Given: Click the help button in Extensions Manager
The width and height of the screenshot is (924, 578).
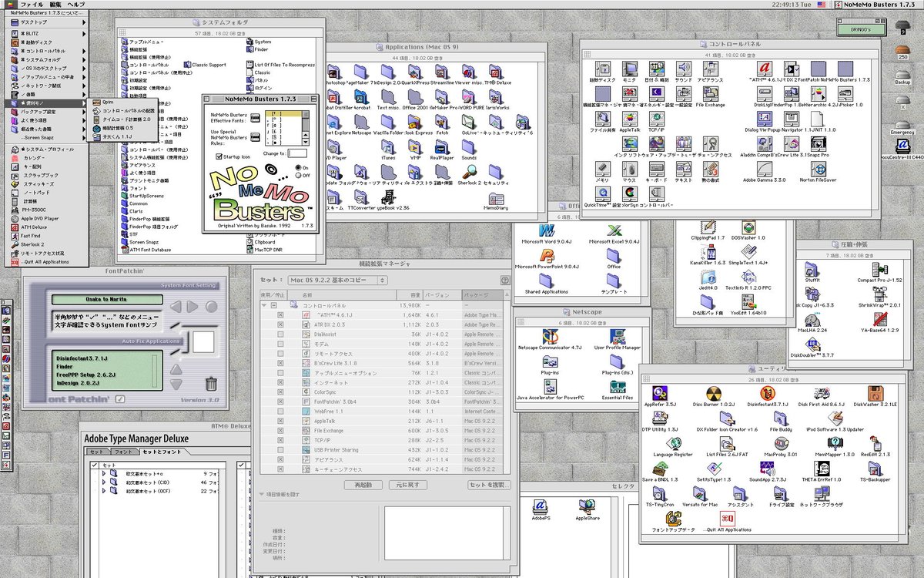Looking at the screenshot, I should click(505, 280).
